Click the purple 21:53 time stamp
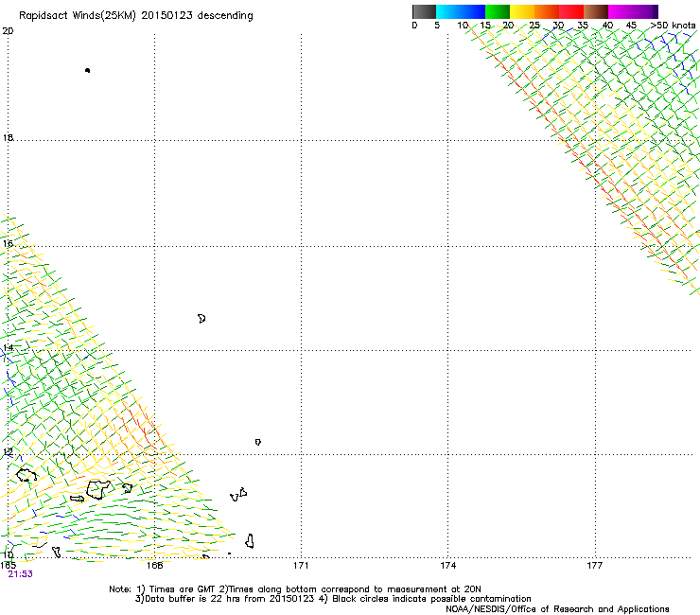The image size is (700, 615). tap(20, 574)
